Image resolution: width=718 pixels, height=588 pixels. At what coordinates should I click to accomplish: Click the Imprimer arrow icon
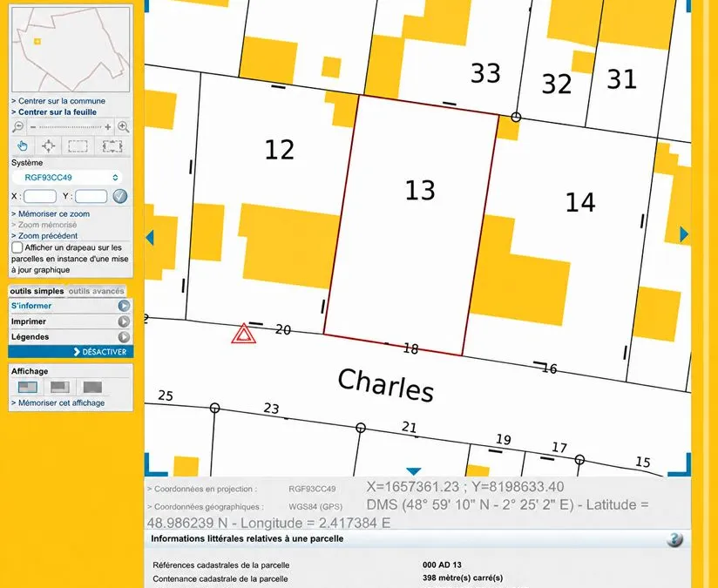click(x=124, y=321)
